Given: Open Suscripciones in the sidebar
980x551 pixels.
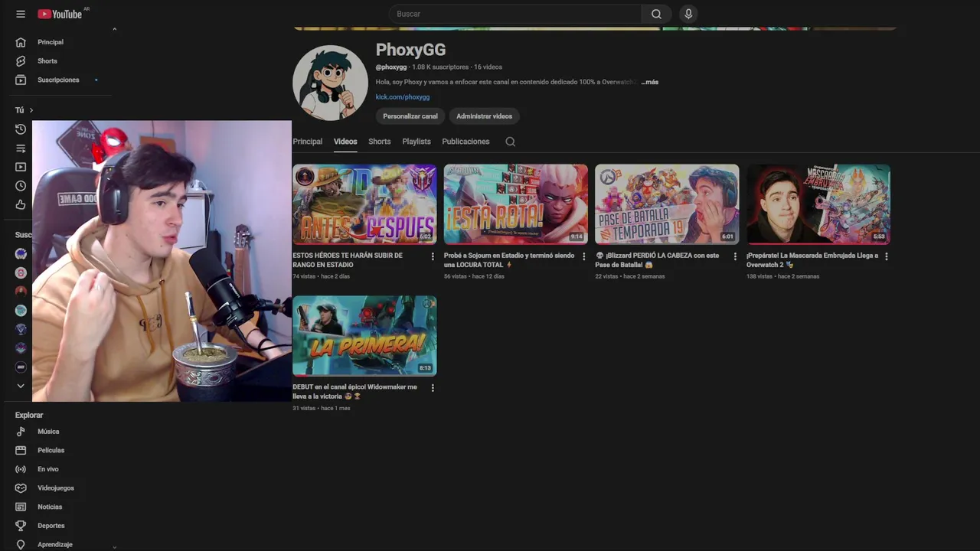Looking at the screenshot, I should (57, 80).
